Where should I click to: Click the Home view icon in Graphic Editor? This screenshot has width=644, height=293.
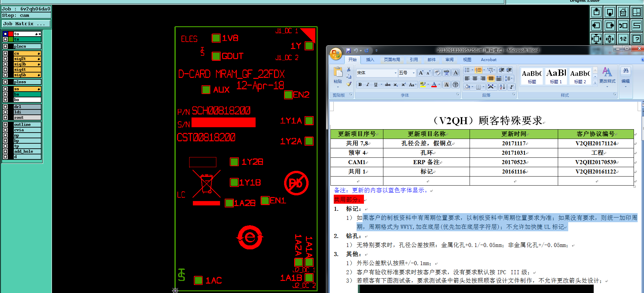pos(623,12)
